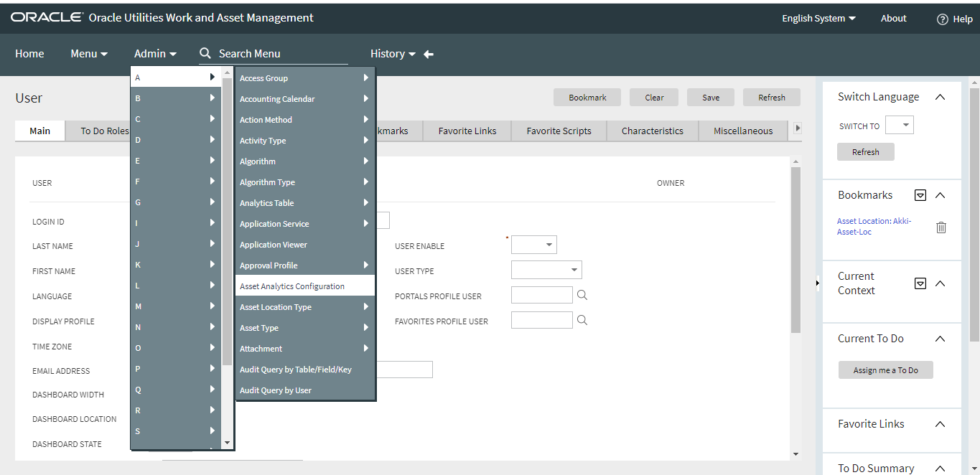Click the magnifier next to Portals Profile User
Image resolution: width=980 pixels, height=475 pixels.
pyautogui.click(x=582, y=294)
